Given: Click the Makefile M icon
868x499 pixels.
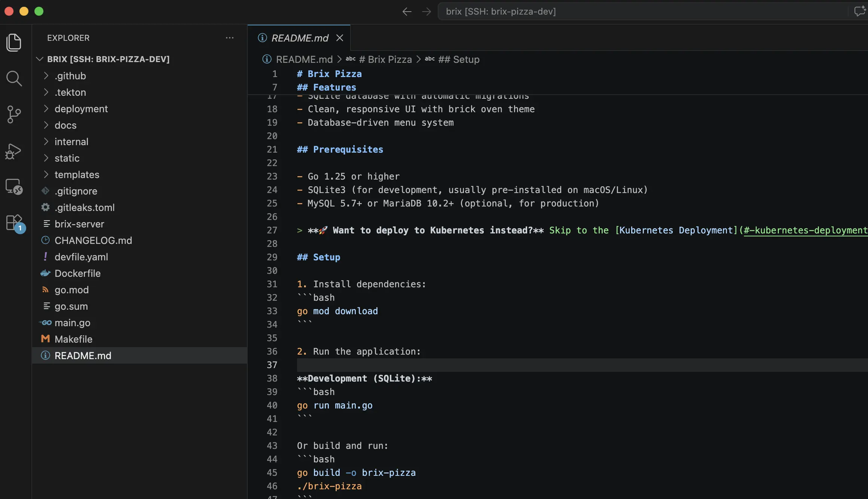Looking at the screenshot, I should 45,339.
